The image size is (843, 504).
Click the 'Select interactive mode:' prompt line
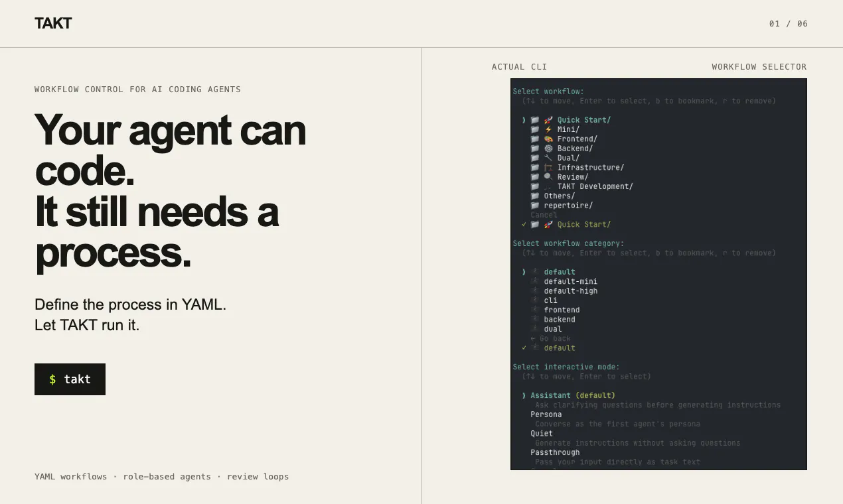[x=566, y=367]
